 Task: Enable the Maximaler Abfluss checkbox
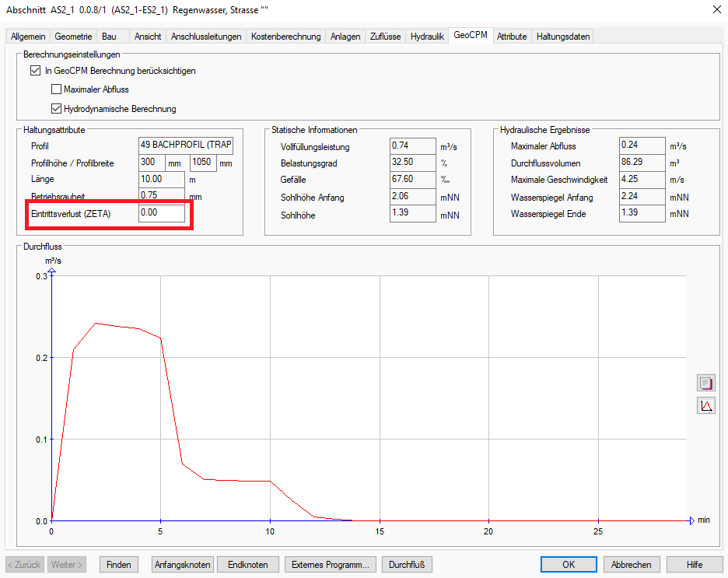pyautogui.click(x=56, y=89)
